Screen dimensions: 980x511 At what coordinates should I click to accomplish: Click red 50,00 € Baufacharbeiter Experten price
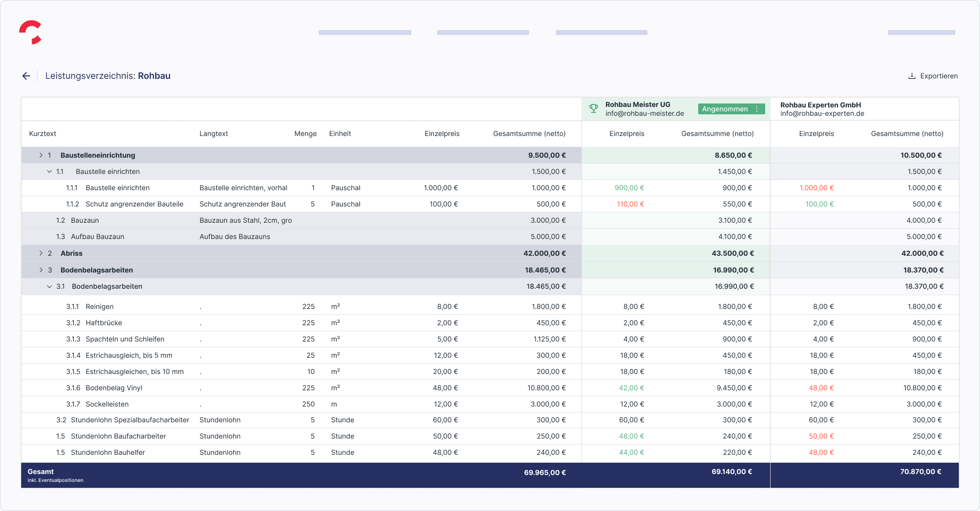click(x=821, y=436)
